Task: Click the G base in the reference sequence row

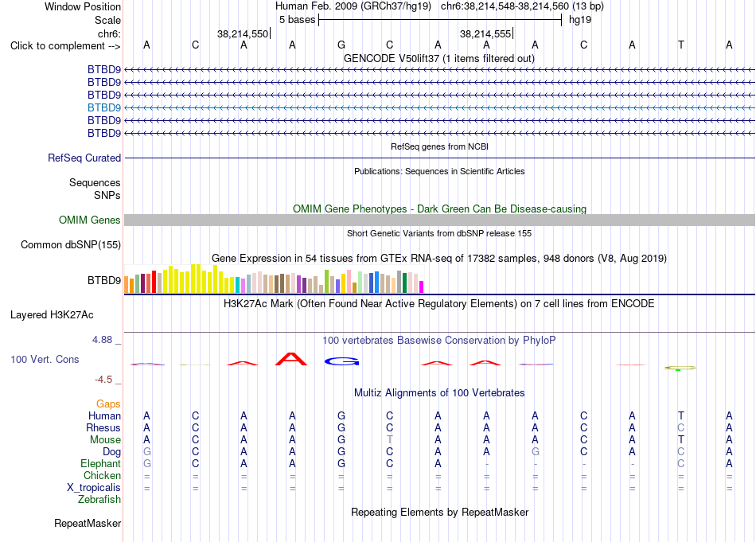Action: 341,45
